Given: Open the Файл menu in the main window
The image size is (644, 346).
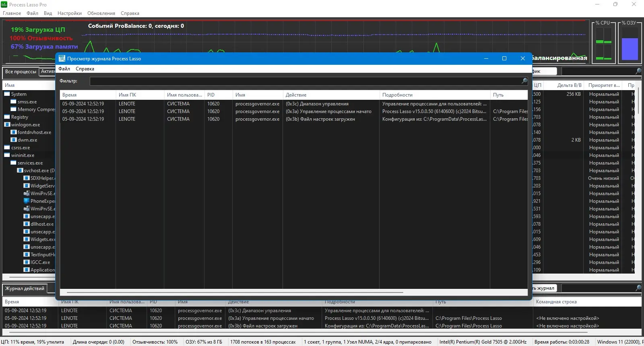Looking at the screenshot, I should click(x=32, y=13).
